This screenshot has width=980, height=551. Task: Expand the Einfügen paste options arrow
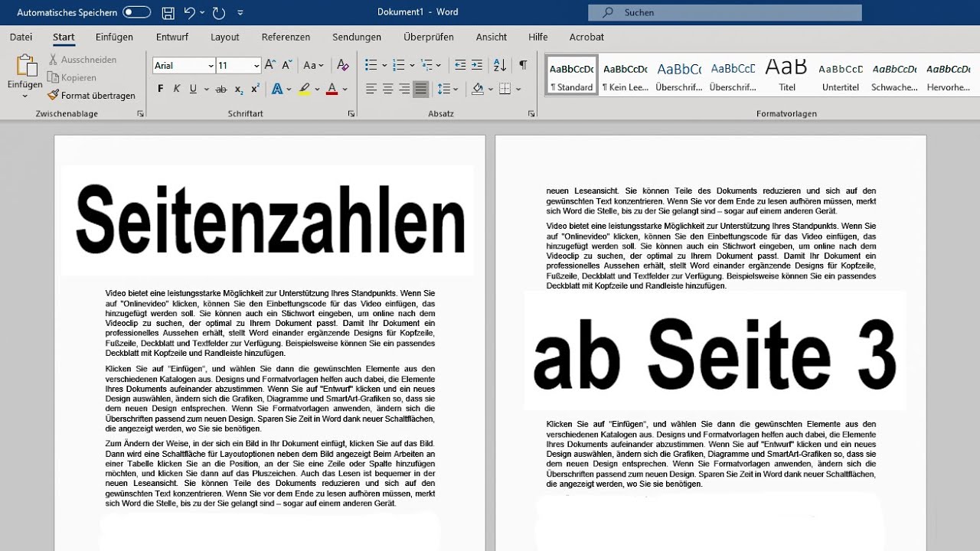[x=25, y=96]
